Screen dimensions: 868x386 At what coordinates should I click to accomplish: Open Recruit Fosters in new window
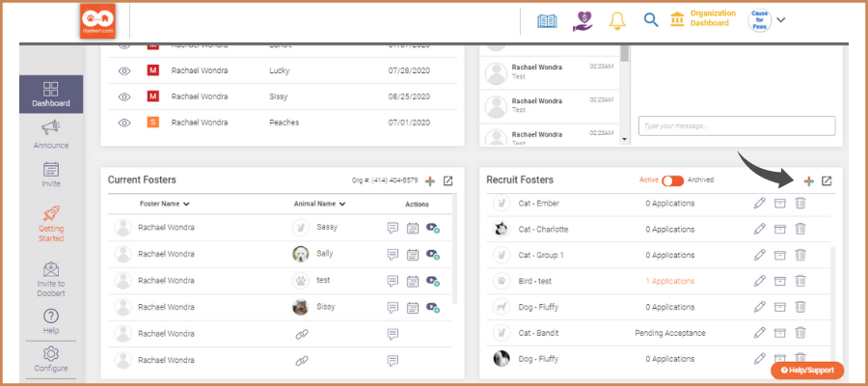pos(827,180)
